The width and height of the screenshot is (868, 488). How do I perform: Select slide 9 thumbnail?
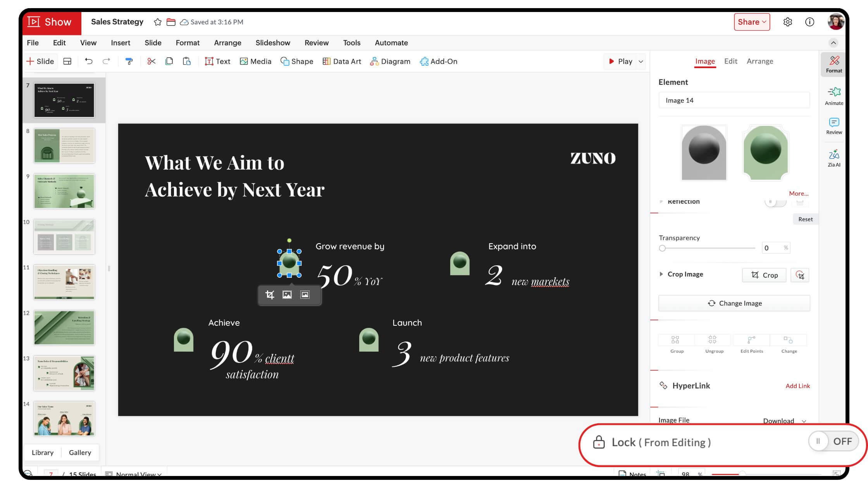click(64, 191)
